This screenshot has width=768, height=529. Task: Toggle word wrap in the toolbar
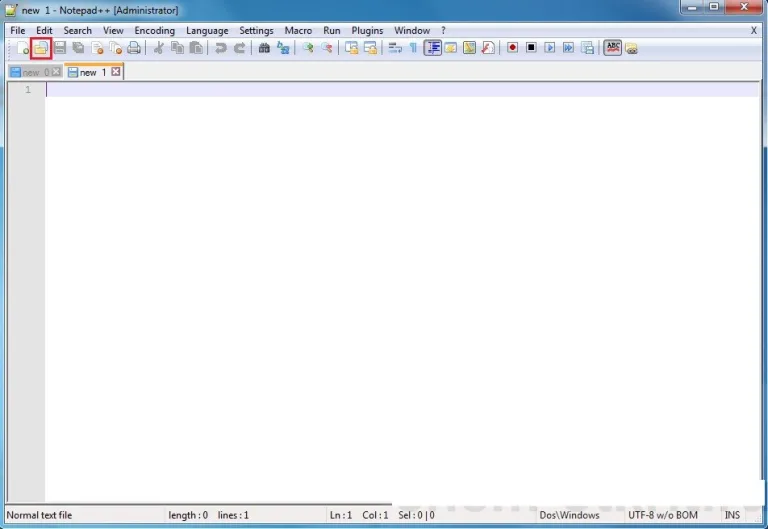coord(395,48)
